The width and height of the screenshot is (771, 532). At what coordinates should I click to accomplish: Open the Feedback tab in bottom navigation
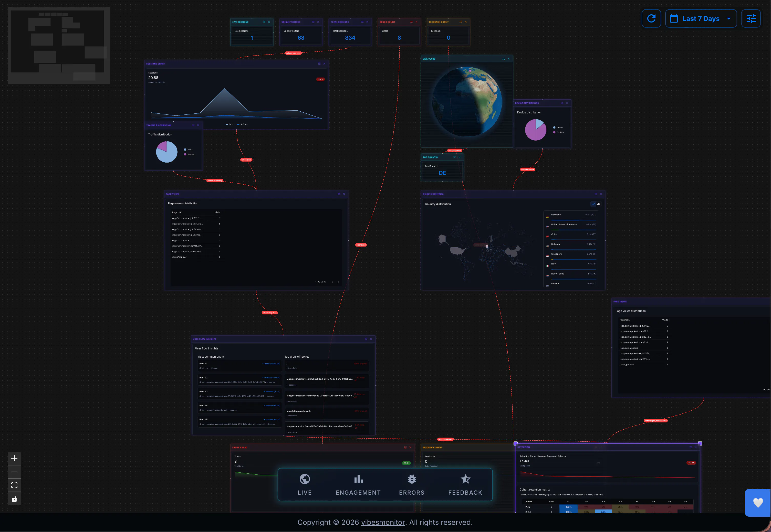click(465, 485)
